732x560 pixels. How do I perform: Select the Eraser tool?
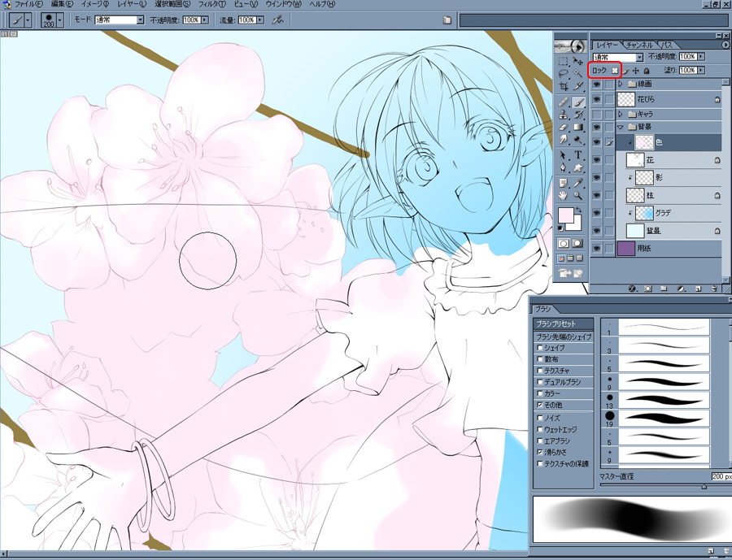564,128
